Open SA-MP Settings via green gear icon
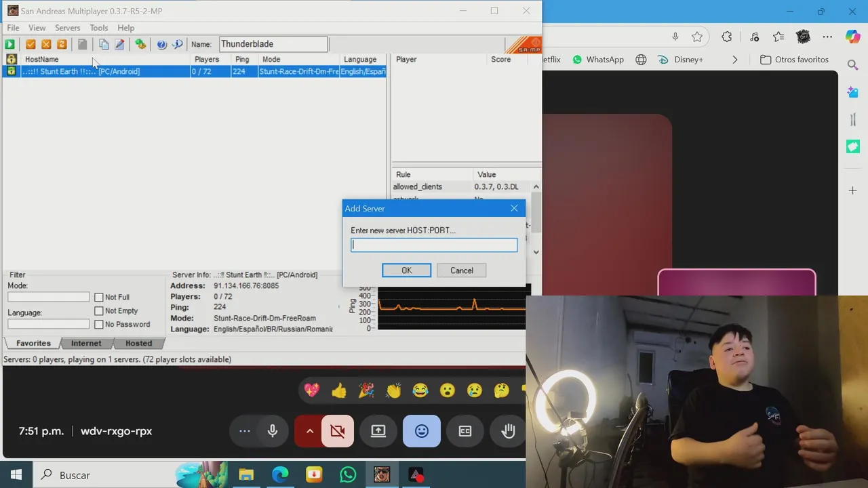 tap(140, 44)
